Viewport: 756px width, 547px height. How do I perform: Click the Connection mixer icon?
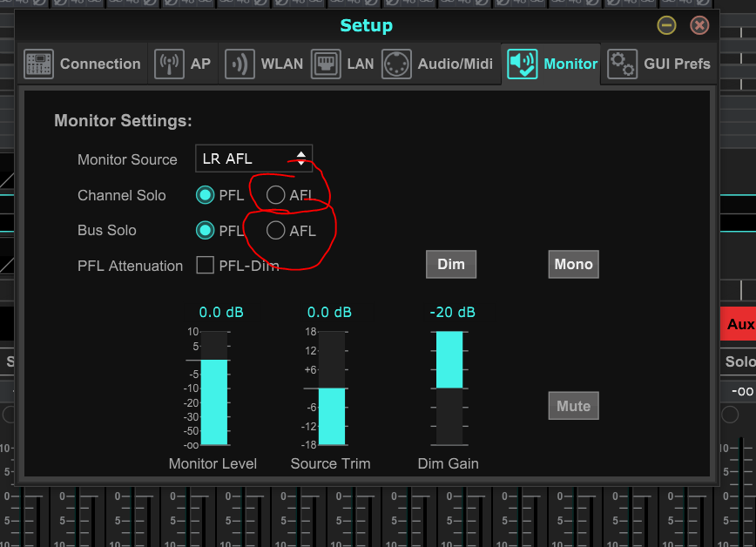tap(38, 64)
